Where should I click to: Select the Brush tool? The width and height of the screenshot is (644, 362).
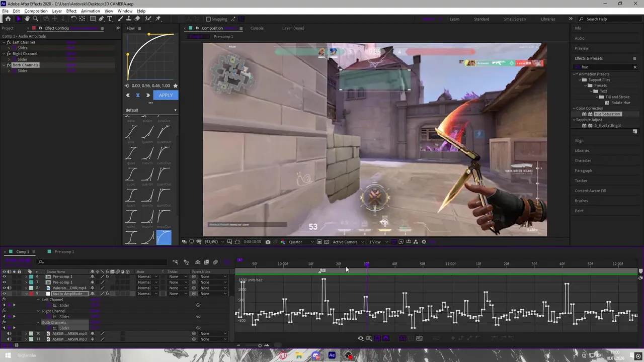(121, 19)
